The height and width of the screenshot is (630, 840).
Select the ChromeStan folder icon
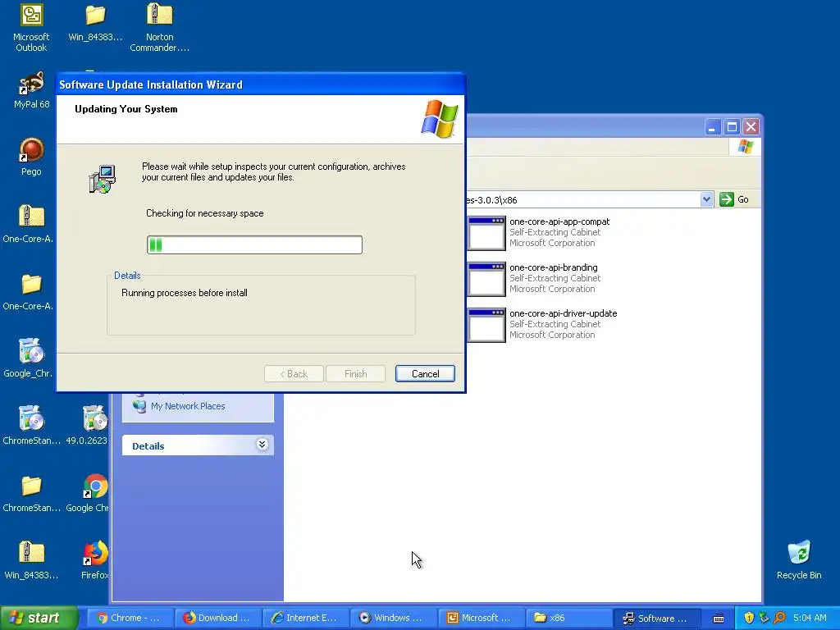point(31,486)
